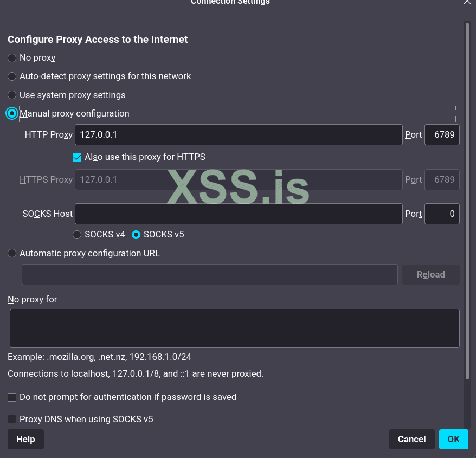This screenshot has width=476, height=458.
Task: Select SOCKS v5 radio button
Action: pyautogui.click(x=136, y=235)
